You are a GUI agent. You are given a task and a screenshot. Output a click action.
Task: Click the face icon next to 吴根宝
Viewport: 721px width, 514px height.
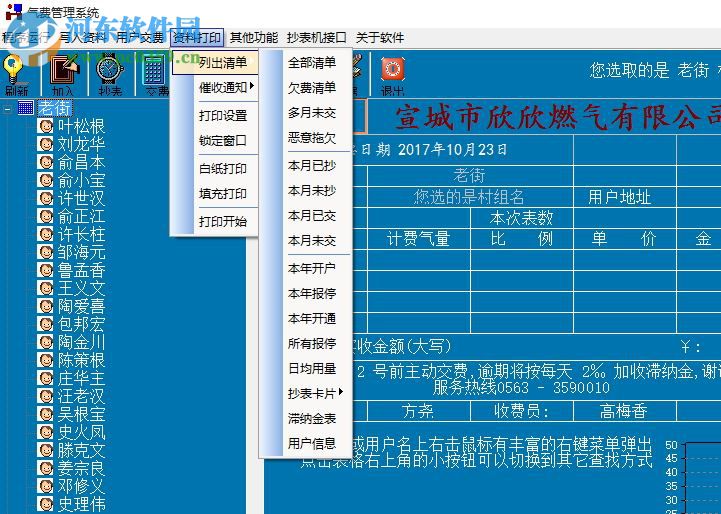click(45, 414)
